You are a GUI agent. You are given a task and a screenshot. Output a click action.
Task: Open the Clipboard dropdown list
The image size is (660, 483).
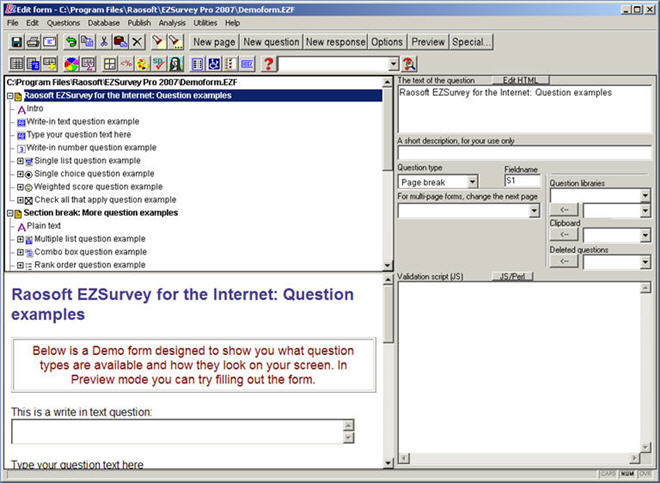645,236
